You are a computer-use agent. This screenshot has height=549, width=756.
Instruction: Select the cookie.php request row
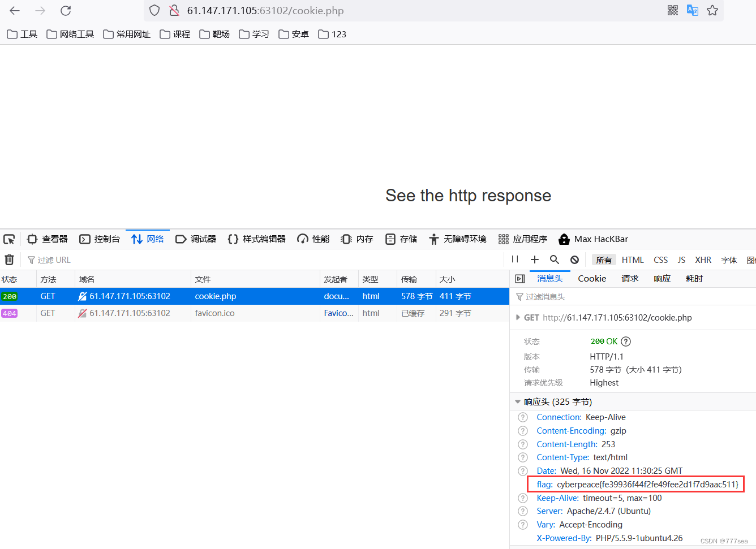click(255, 296)
